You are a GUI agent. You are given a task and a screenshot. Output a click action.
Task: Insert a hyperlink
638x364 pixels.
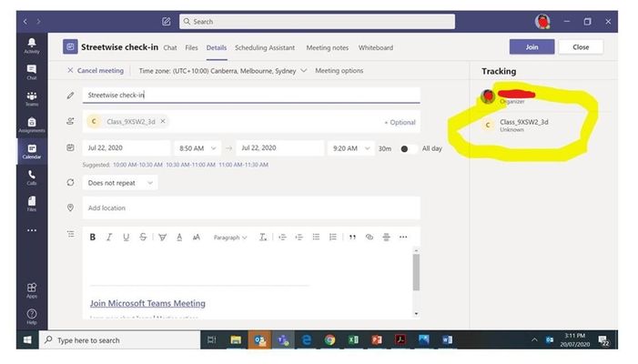coord(370,238)
